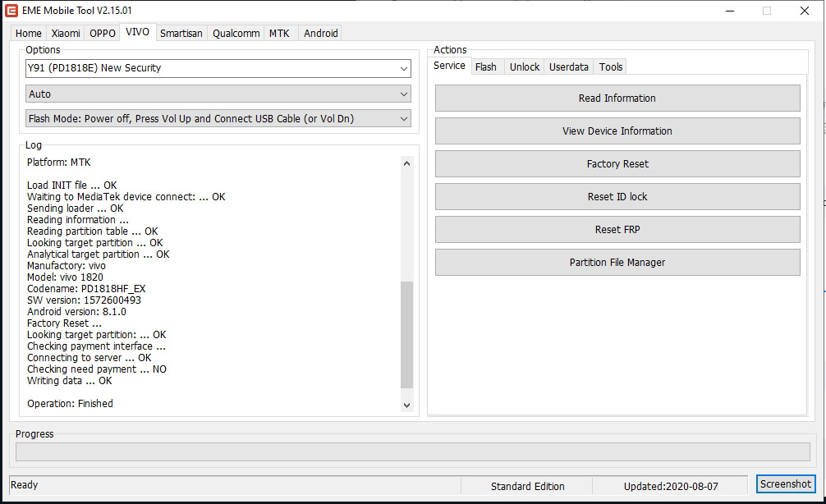
Task: Click 'Android version: 8.1.0' log line
Action: point(77,312)
